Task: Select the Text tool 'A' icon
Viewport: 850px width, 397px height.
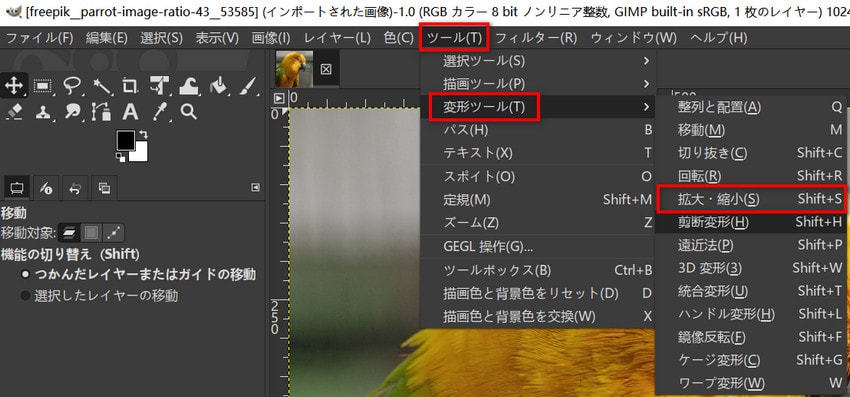Action: [130, 112]
